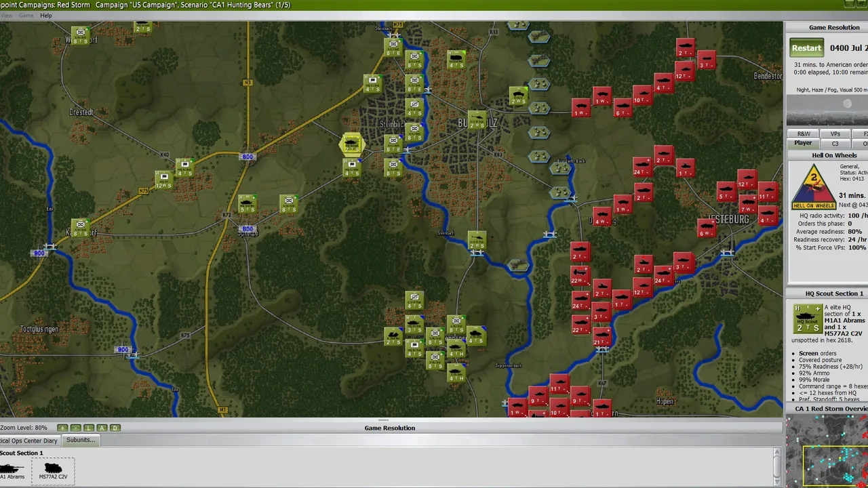Switch to the R&W tab

tap(804, 134)
